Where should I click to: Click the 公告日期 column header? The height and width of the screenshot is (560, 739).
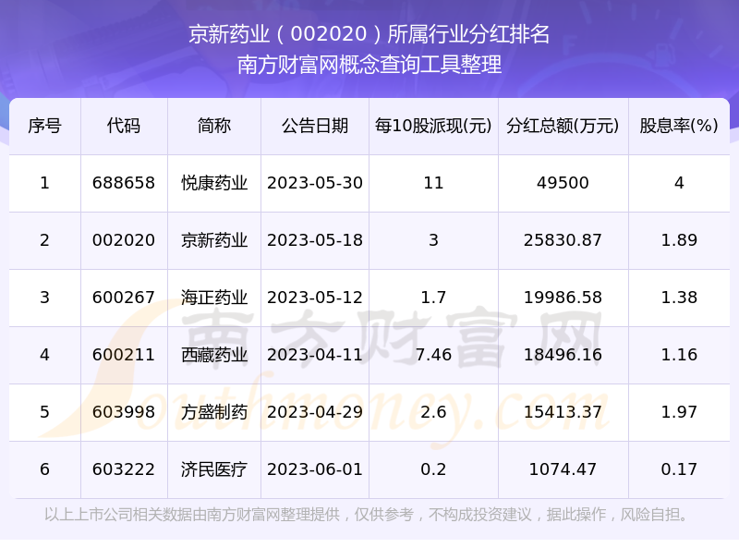coord(315,126)
